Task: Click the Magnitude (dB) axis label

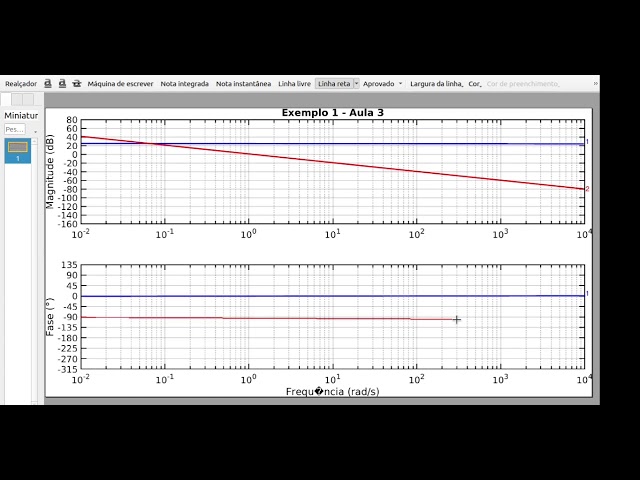Action: tap(50, 171)
